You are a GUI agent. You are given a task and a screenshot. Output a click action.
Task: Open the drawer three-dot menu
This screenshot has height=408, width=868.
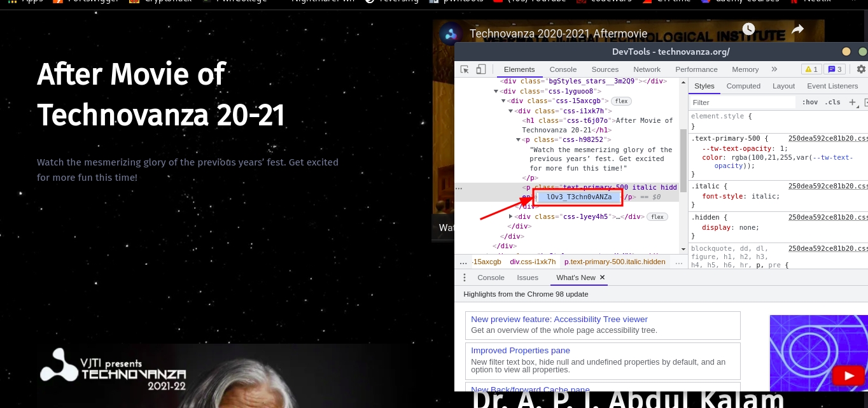(x=465, y=278)
